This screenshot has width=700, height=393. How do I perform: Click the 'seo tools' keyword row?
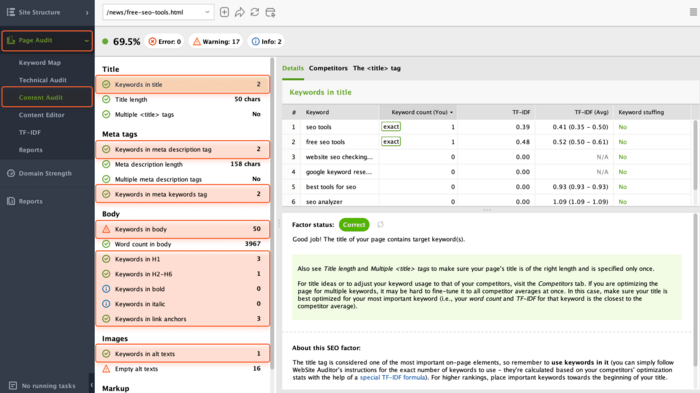(486, 127)
